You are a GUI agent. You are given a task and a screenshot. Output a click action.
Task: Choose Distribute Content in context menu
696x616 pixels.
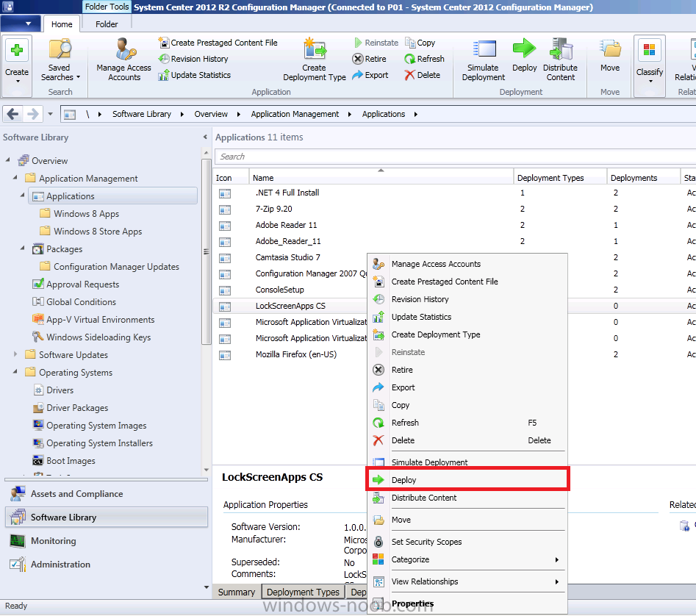tap(467, 498)
